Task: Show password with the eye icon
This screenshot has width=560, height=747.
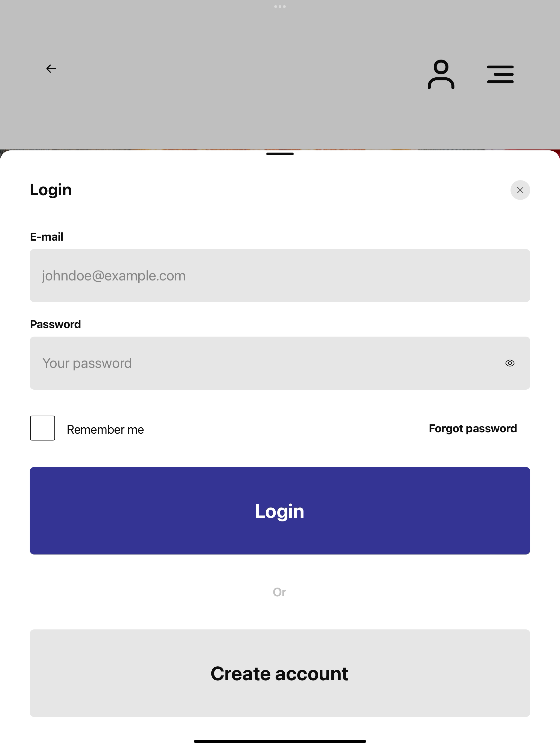Action: [510, 363]
